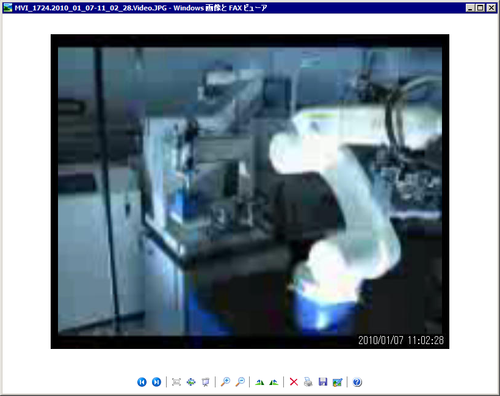500x396 pixels.
Task: Maximize the viewer window
Action: pyautogui.click(x=480, y=8)
